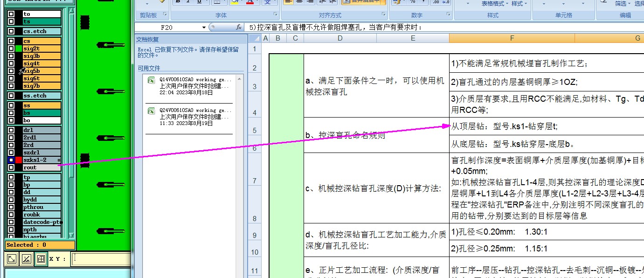The width and height of the screenshot is (644, 278).
Task: Select layer bs in the layer list
Action: 42,113
